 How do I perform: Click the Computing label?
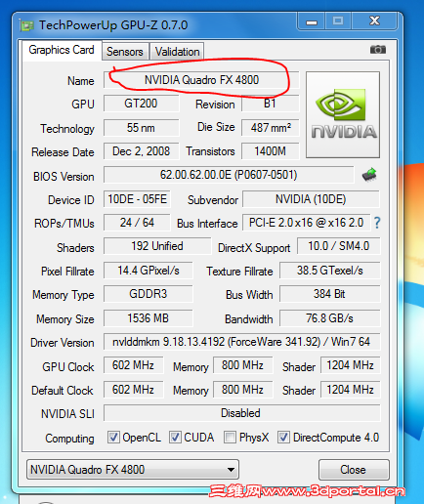point(69,439)
